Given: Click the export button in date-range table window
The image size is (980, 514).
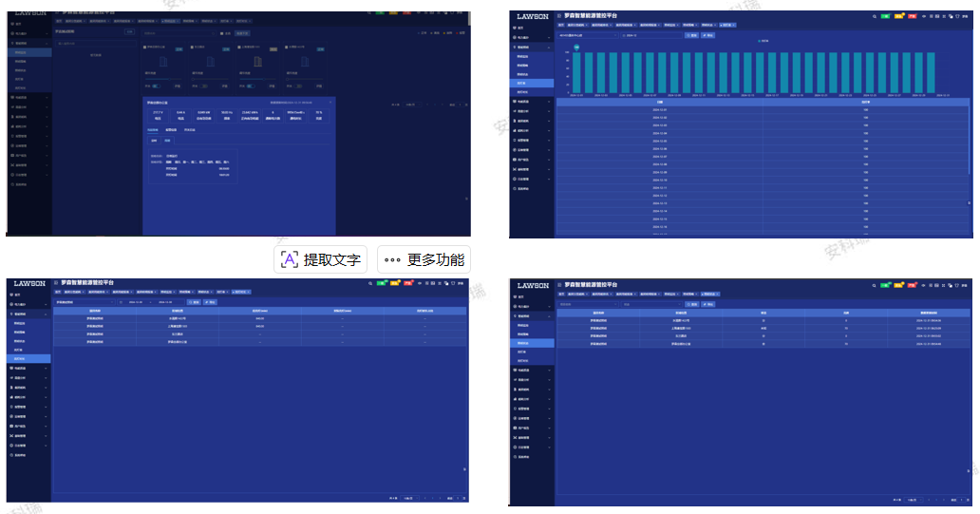Looking at the screenshot, I should coord(210,302).
